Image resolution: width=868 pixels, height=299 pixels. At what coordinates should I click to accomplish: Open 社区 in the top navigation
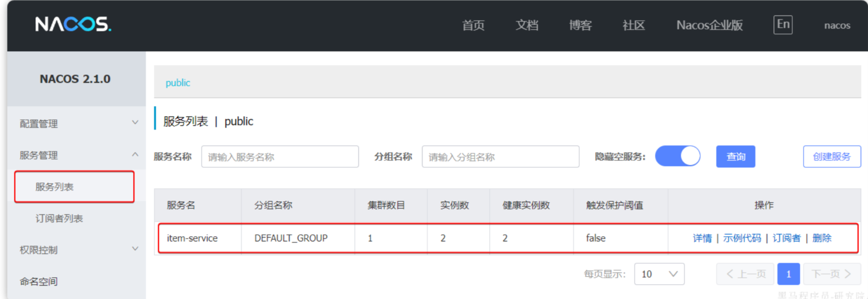(634, 25)
